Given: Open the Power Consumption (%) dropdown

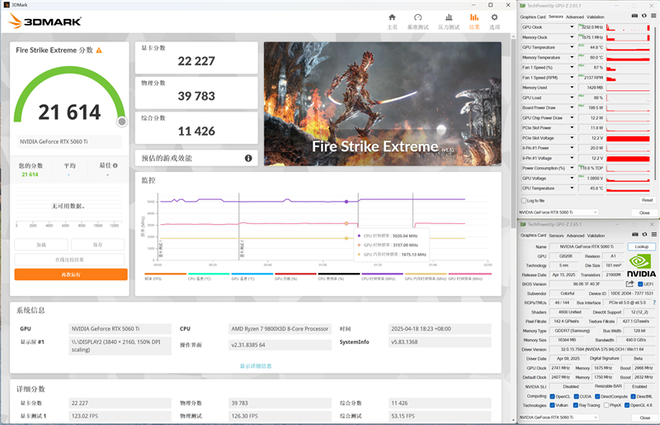Looking at the screenshot, I should [572, 168].
